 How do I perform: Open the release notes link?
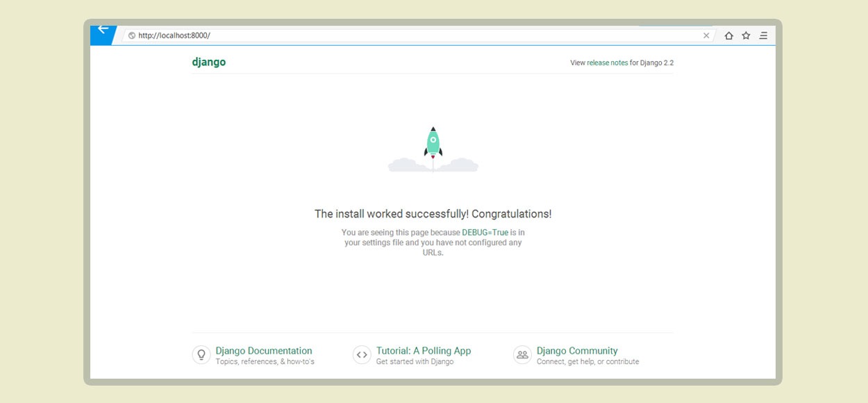pyautogui.click(x=608, y=63)
